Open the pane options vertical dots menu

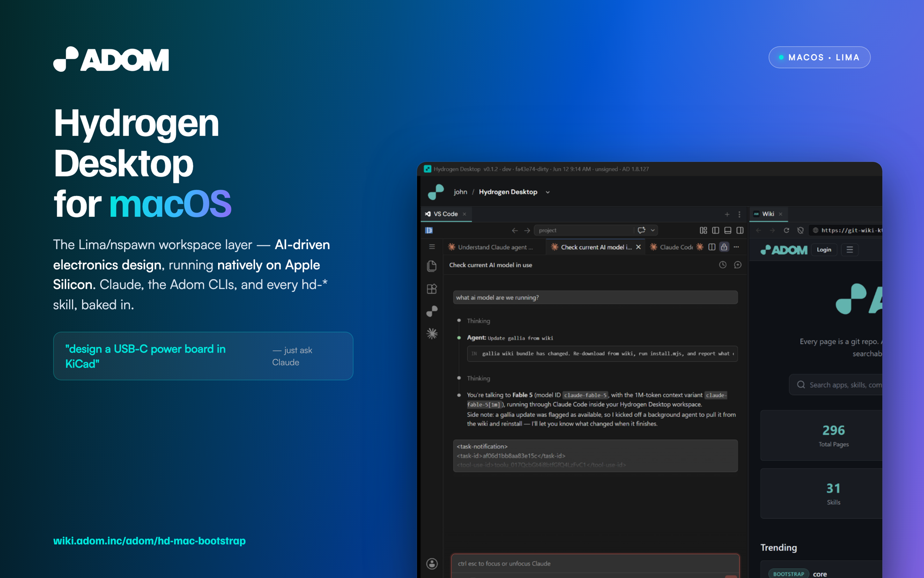click(x=739, y=214)
